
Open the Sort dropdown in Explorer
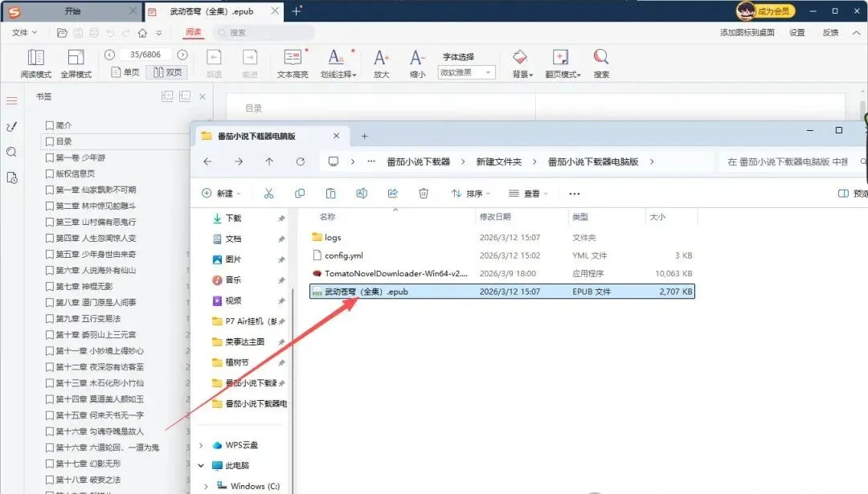[x=470, y=194]
